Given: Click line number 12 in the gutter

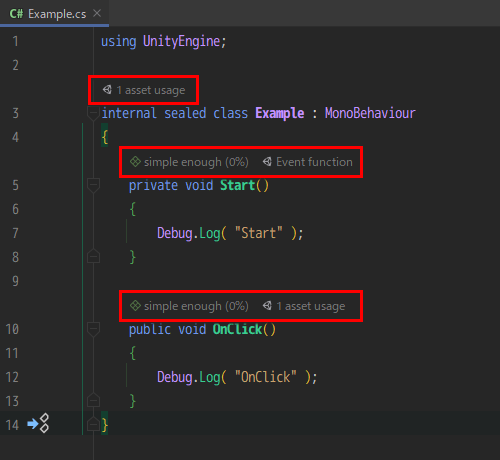Looking at the screenshot, I should click(12, 377).
